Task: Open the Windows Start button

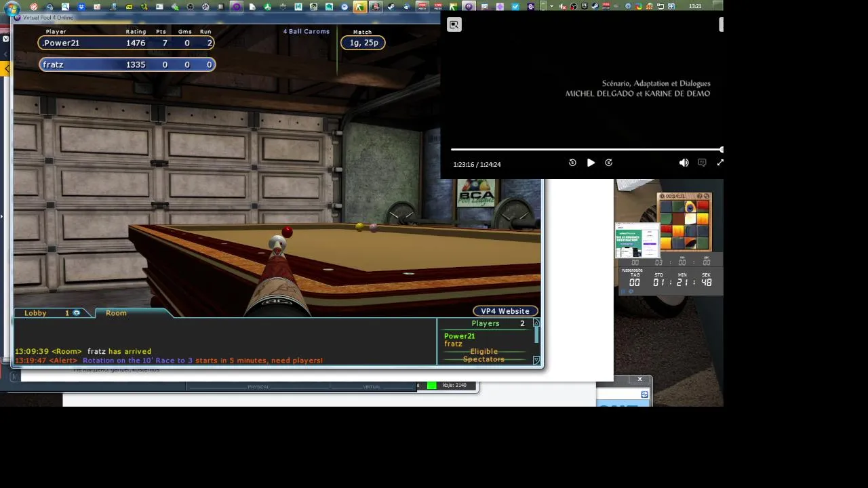Action: point(12,7)
